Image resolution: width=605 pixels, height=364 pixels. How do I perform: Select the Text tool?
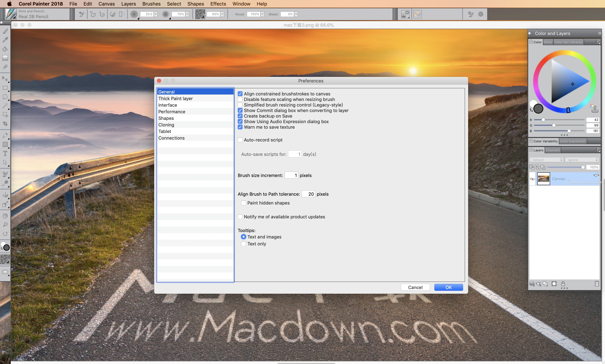click(x=5, y=154)
